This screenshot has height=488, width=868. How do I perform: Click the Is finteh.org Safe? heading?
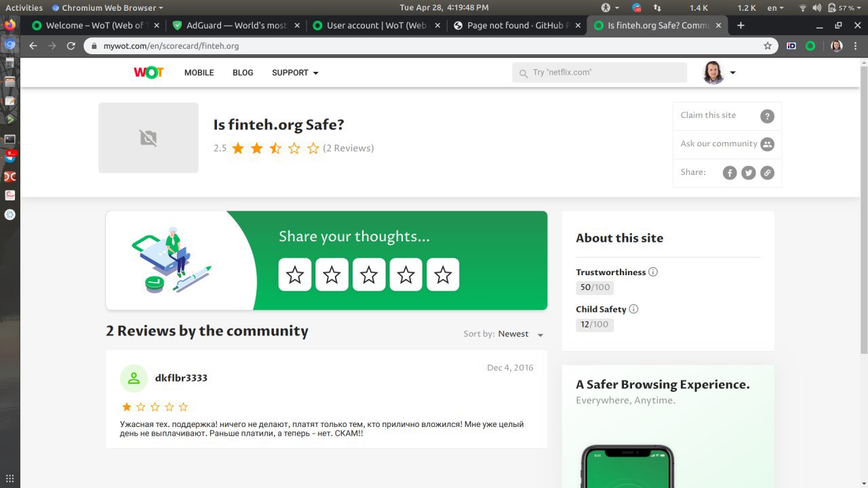click(279, 125)
